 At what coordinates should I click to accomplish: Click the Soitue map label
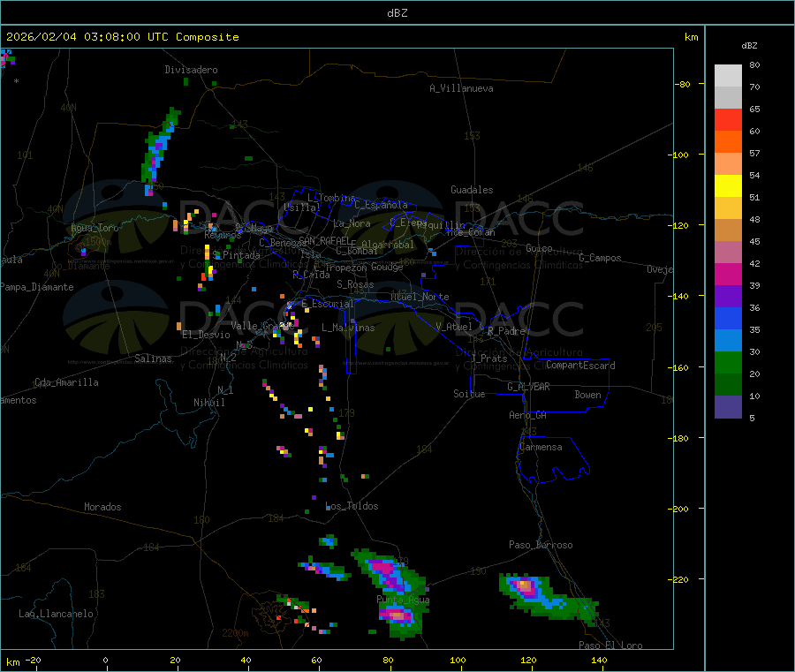469,394
